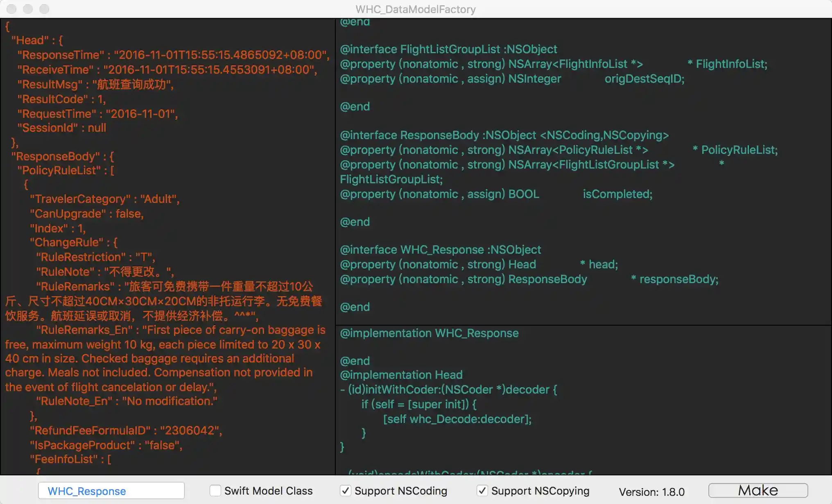Click @interface WHC_Response line in header pane
This screenshot has width=832, height=504.
[440, 250]
